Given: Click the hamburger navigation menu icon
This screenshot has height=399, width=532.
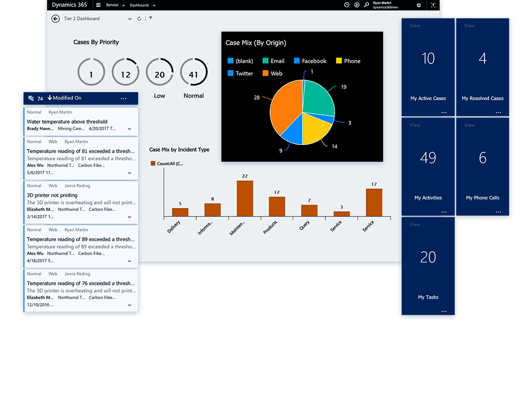Looking at the screenshot, I should point(98,5).
